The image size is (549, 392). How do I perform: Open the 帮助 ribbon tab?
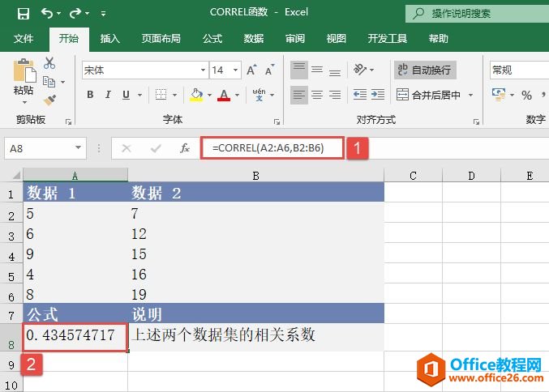tap(439, 38)
